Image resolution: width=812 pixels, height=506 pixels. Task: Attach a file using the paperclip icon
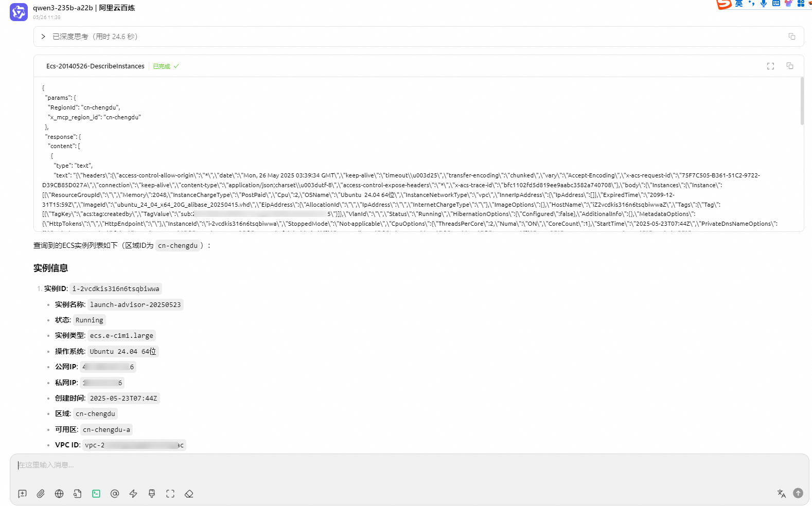(41, 494)
